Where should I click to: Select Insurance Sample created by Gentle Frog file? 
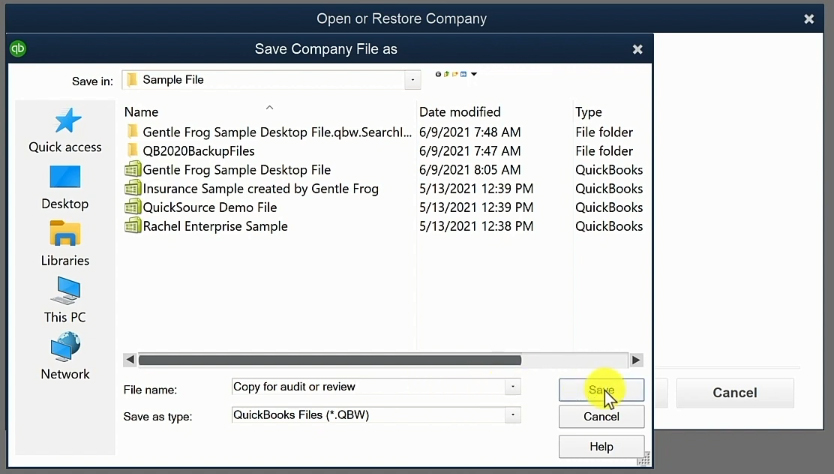261,188
